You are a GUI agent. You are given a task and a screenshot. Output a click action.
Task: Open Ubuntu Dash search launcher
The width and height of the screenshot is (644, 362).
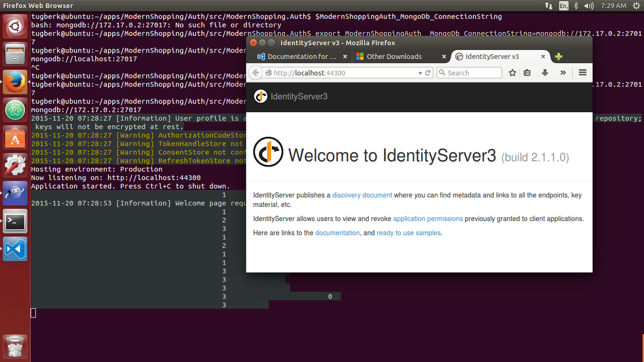coord(15,26)
